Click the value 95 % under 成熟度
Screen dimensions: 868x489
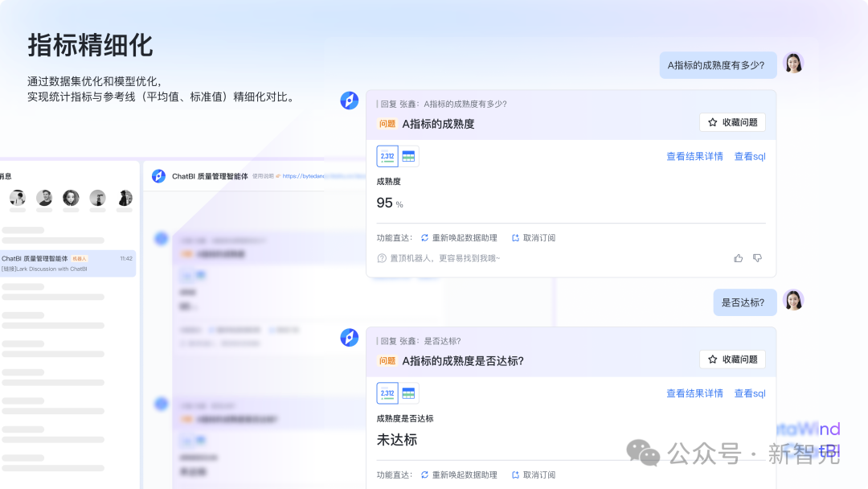click(x=390, y=203)
